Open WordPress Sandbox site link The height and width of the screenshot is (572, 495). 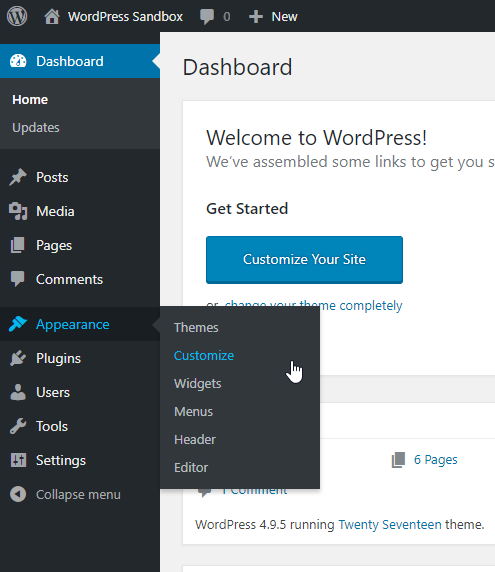pos(125,17)
